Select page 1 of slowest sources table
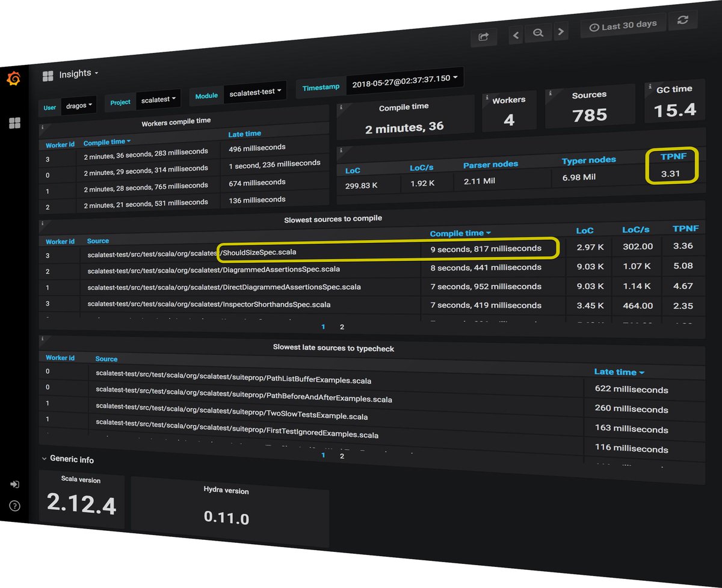Screen dimensions: 722x588 coord(323,327)
